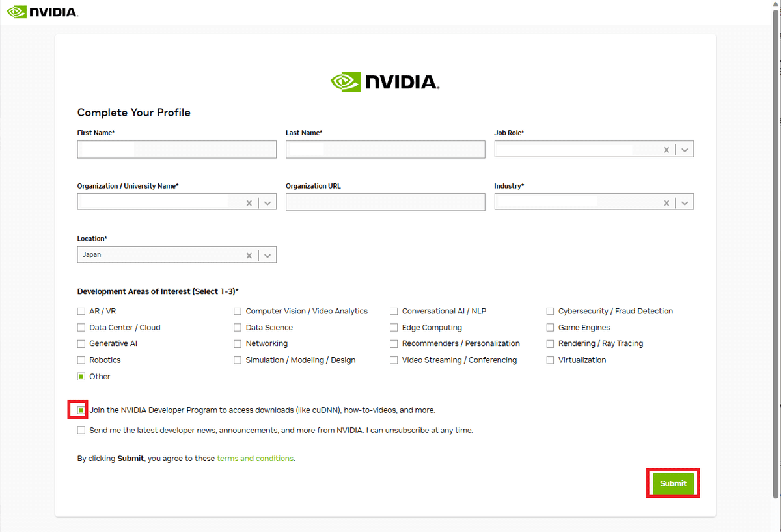Tick the Data Science checkbox
This screenshot has width=781, height=532.
tap(238, 328)
